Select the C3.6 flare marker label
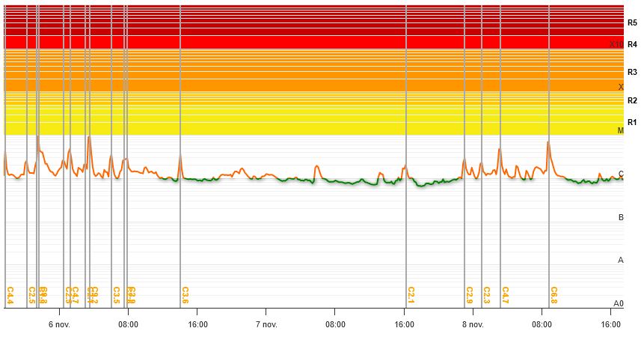The width and height of the screenshot is (644, 337). click(185, 295)
